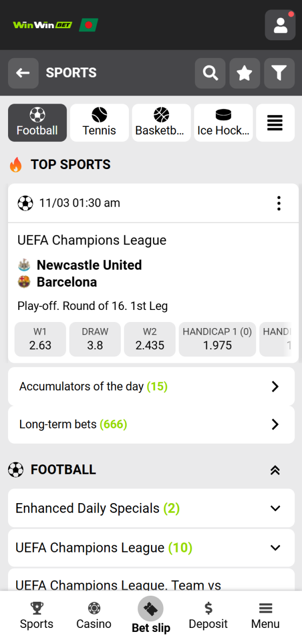Open all sports list icon
This screenshot has height=644, width=302.
pos(275,122)
